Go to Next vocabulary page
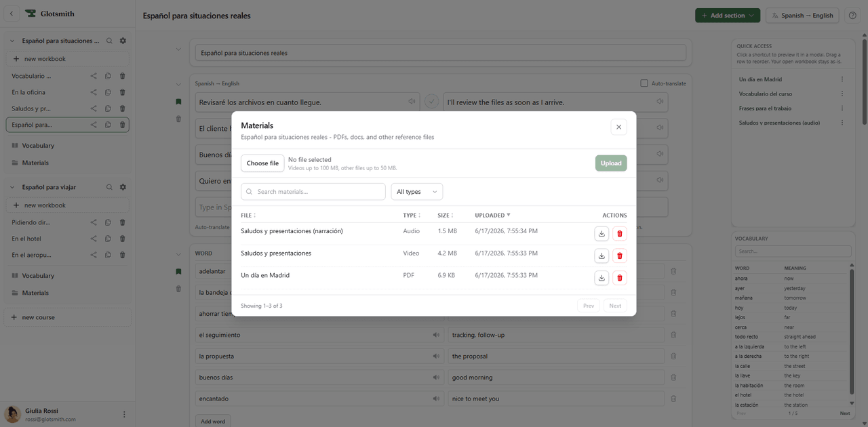The width and height of the screenshot is (868, 427). point(845,413)
